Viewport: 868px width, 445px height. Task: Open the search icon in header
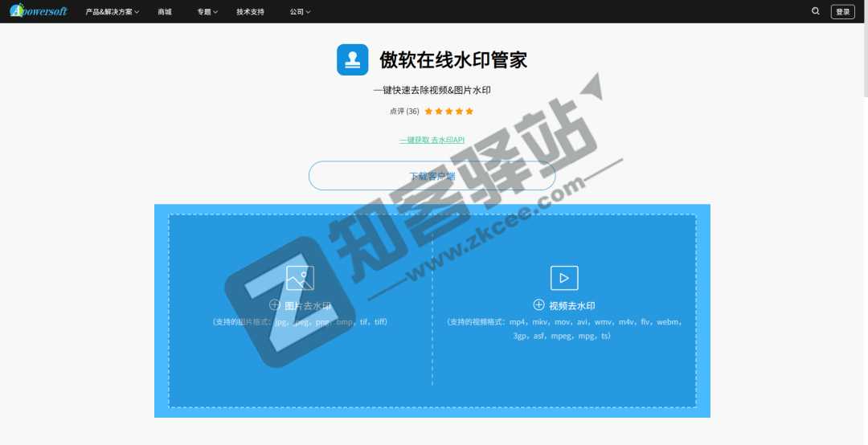coord(816,11)
